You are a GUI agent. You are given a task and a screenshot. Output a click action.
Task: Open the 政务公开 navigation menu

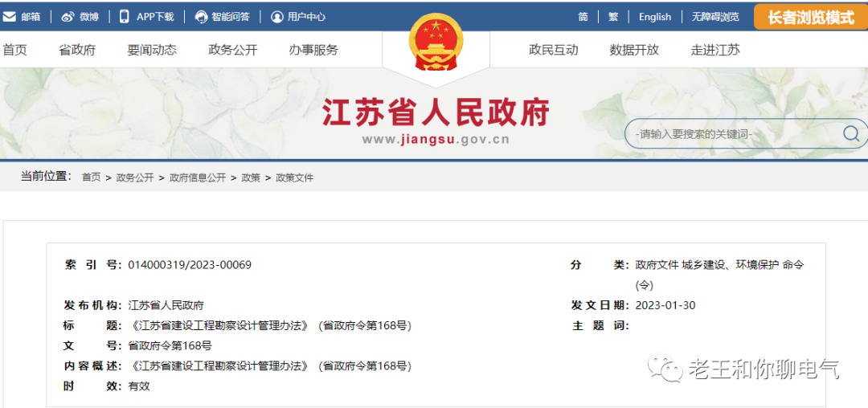pyautogui.click(x=232, y=50)
